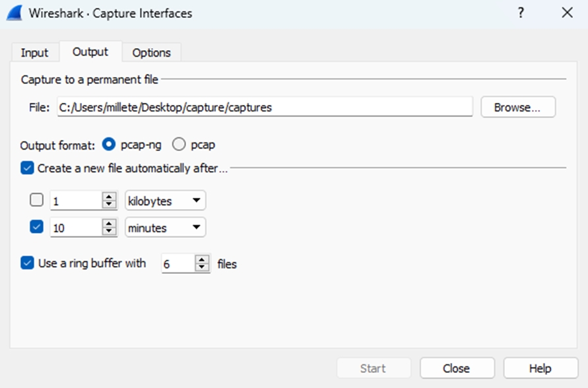Click the Browse... button
This screenshot has width=588, height=388.
pyautogui.click(x=518, y=107)
